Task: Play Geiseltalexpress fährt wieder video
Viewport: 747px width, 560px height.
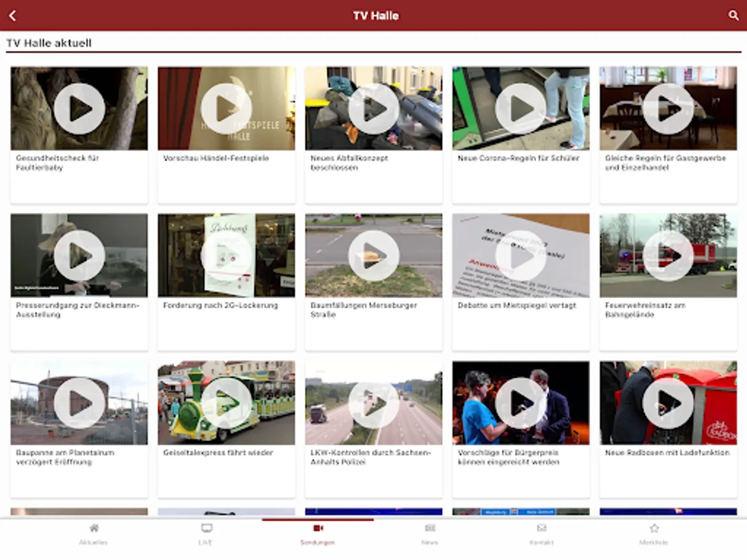Action: pyautogui.click(x=227, y=403)
